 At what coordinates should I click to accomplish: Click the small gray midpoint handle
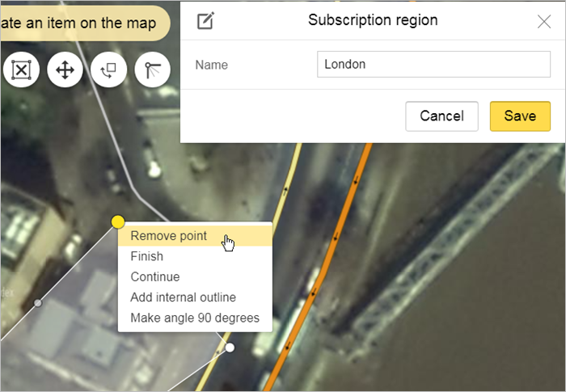[x=37, y=303]
